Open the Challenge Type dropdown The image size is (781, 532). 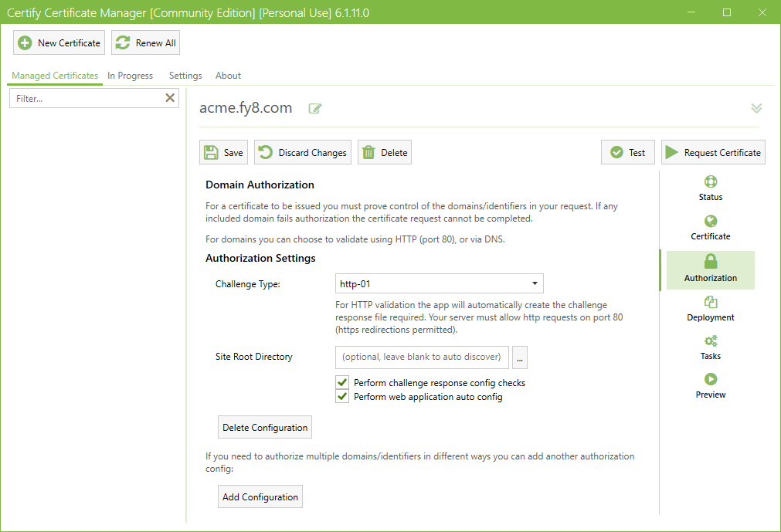point(440,283)
